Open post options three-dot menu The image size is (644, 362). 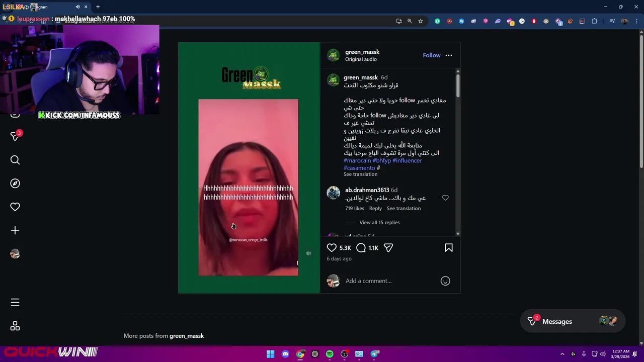(449, 55)
